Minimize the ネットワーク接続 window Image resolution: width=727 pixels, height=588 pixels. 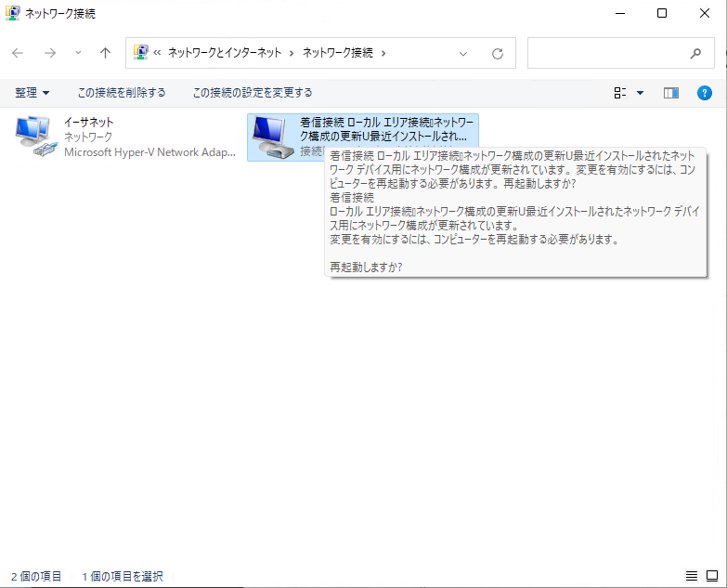click(x=620, y=13)
